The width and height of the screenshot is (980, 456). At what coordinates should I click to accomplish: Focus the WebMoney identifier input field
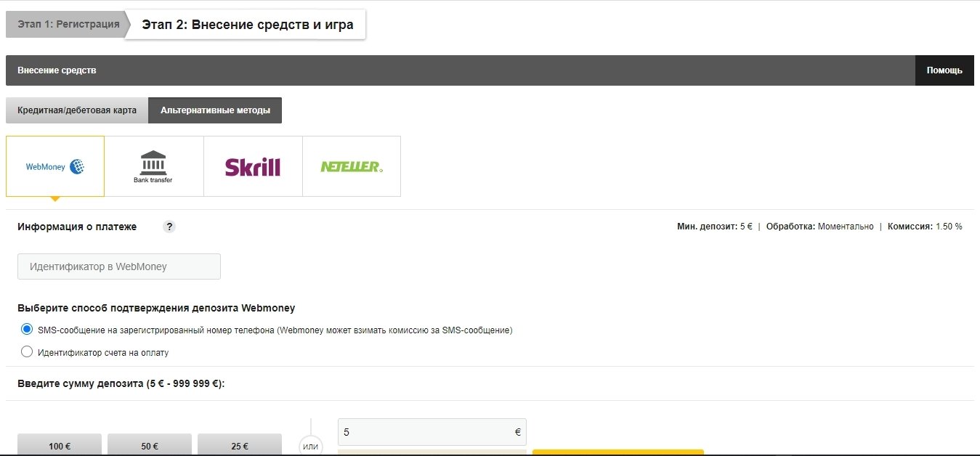(119, 266)
